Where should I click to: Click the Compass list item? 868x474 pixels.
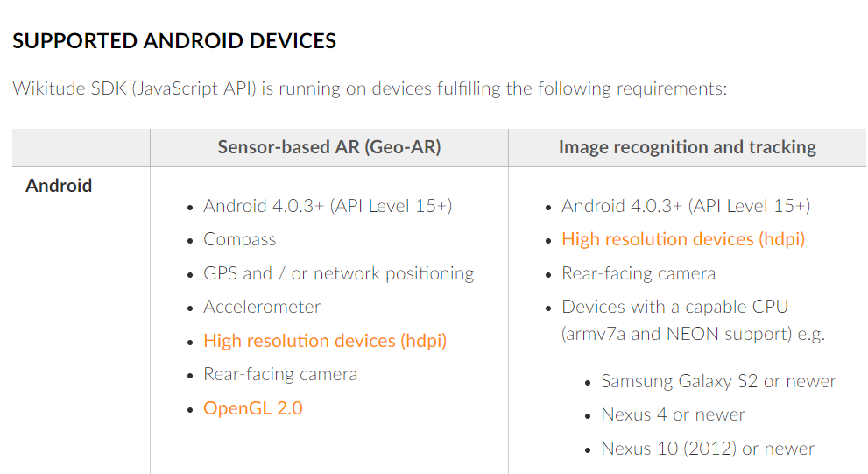coord(240,239)
